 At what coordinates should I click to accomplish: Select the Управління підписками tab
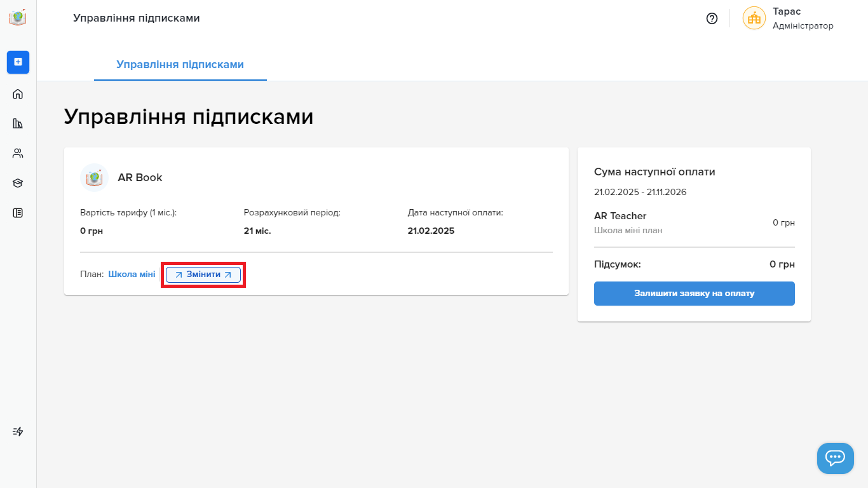click(x=180, y=65)
